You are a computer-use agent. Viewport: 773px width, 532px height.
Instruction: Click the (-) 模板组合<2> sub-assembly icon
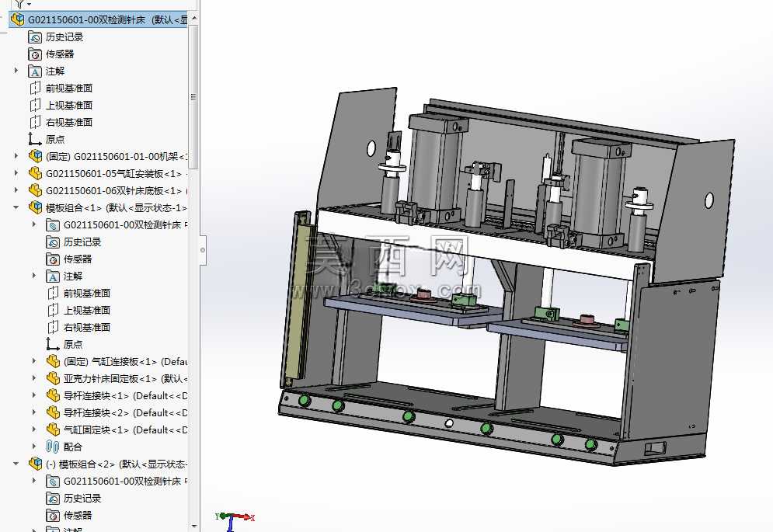pos(35,464)
